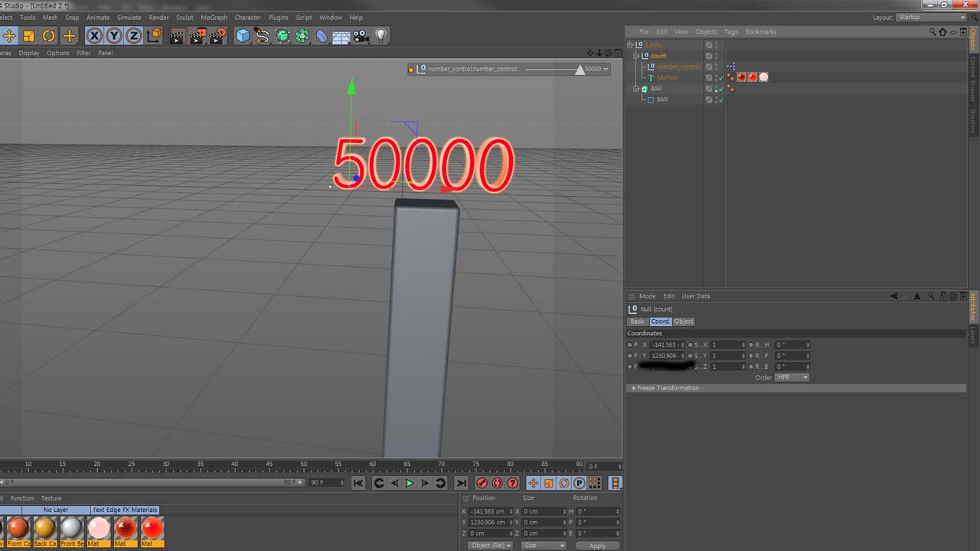The image size is (980, 551).
Task: Open the Character menu
Action: 247,17
